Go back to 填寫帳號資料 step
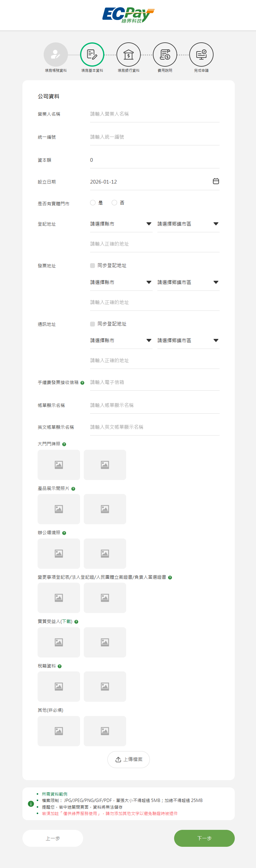This screenshot has width=256, height=868. click(56, 55)
